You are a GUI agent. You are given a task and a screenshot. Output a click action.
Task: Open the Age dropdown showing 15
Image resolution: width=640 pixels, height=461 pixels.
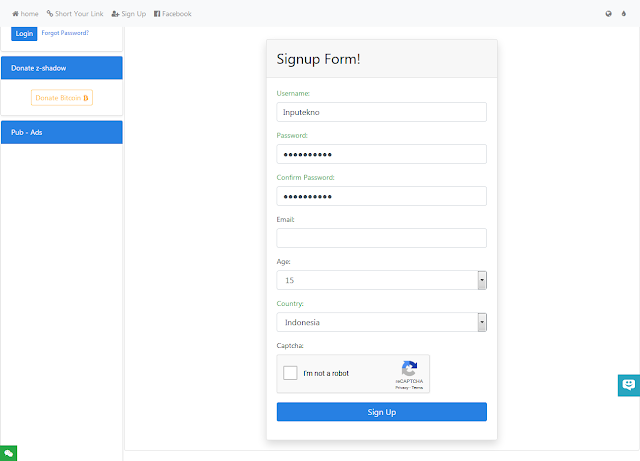pos(382,280)
